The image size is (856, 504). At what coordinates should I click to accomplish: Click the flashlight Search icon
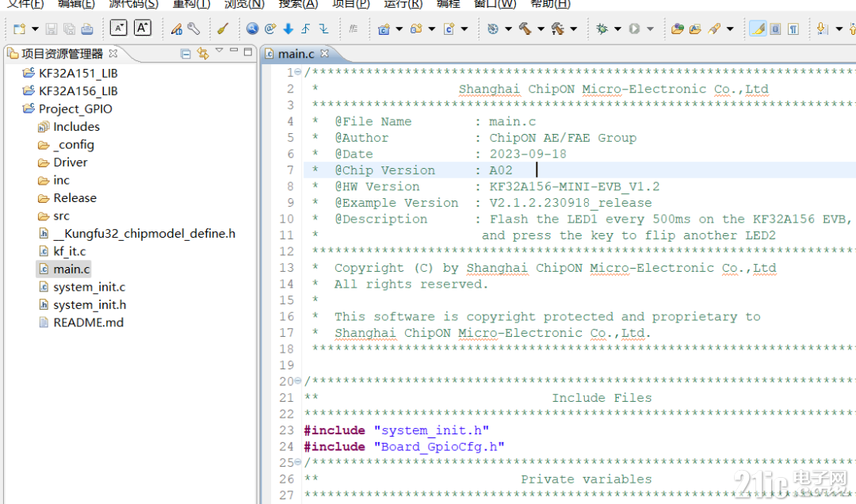coord(714,29)
